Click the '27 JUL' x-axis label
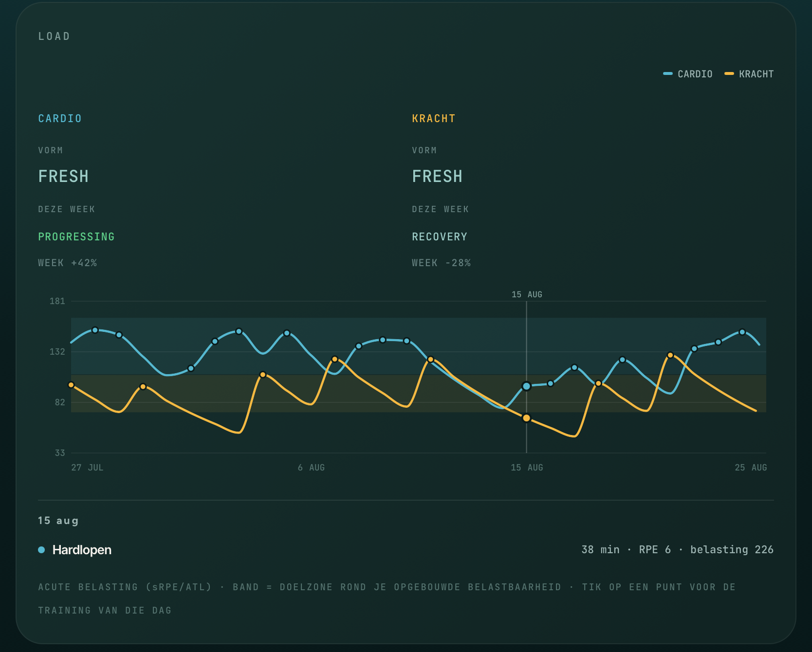Image resolution: width=812 pixels, height=652 pixels. point(87,468)
